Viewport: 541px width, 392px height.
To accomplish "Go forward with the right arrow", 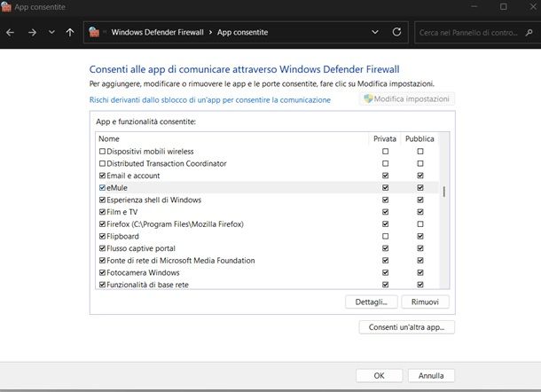I will 32,33.
